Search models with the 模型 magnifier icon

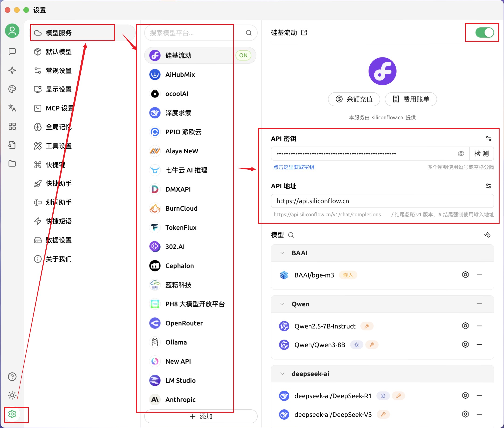pyautogui.click(x=291, y=235)
